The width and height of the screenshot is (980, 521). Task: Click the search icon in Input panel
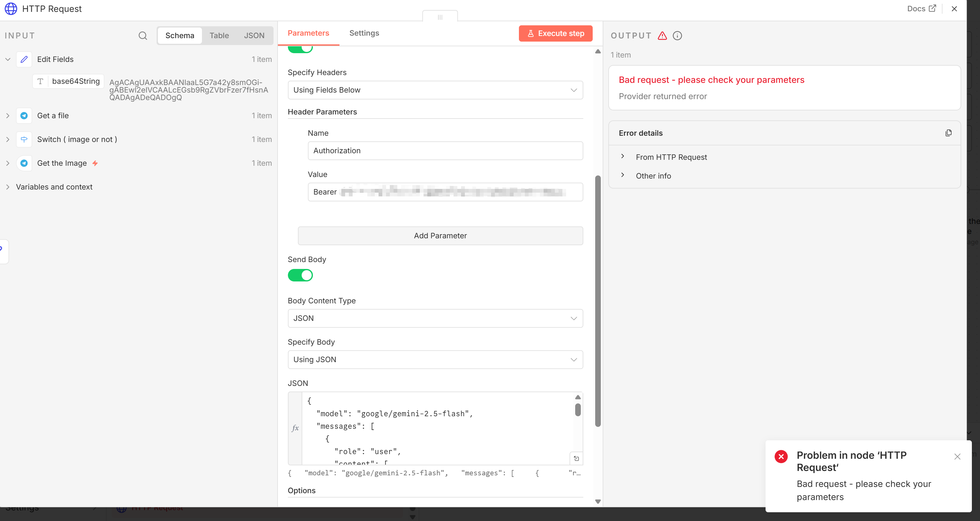point(143,35)
